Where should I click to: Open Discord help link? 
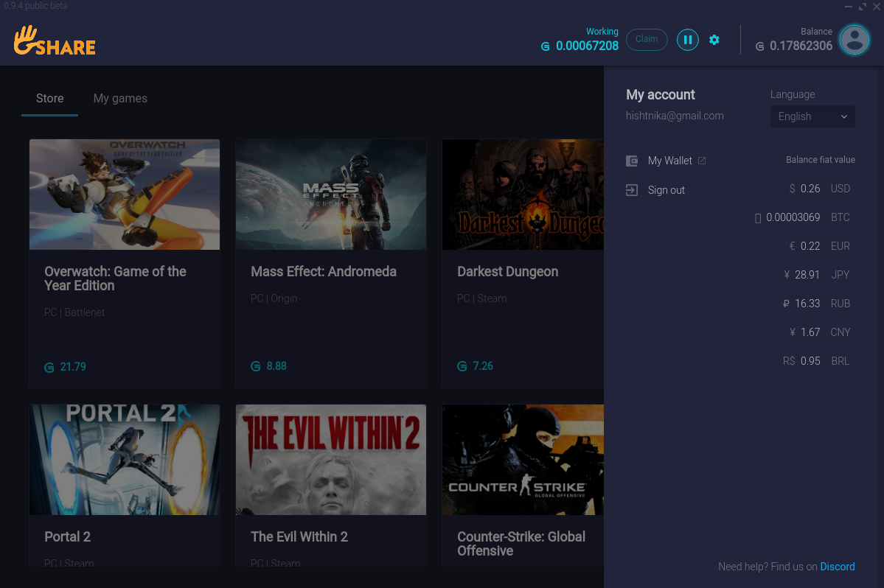(838, 567)
